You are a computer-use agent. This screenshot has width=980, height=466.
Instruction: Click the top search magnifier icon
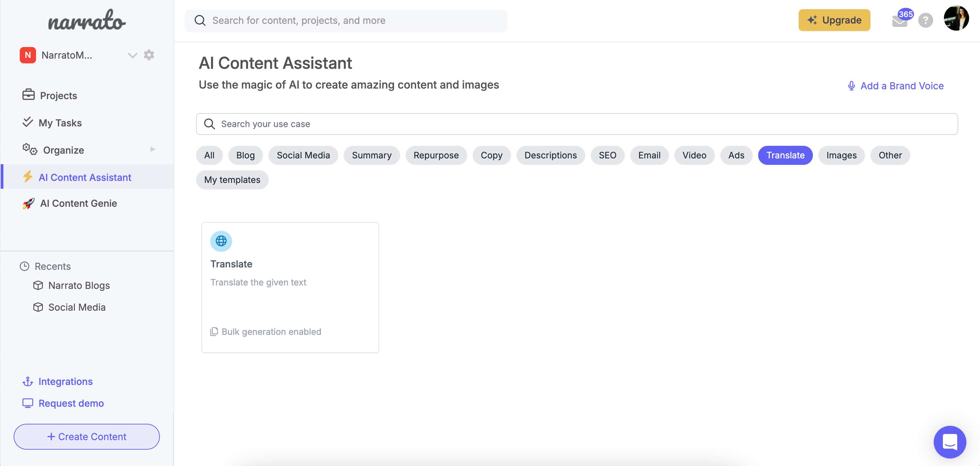(x=200, y=20)
